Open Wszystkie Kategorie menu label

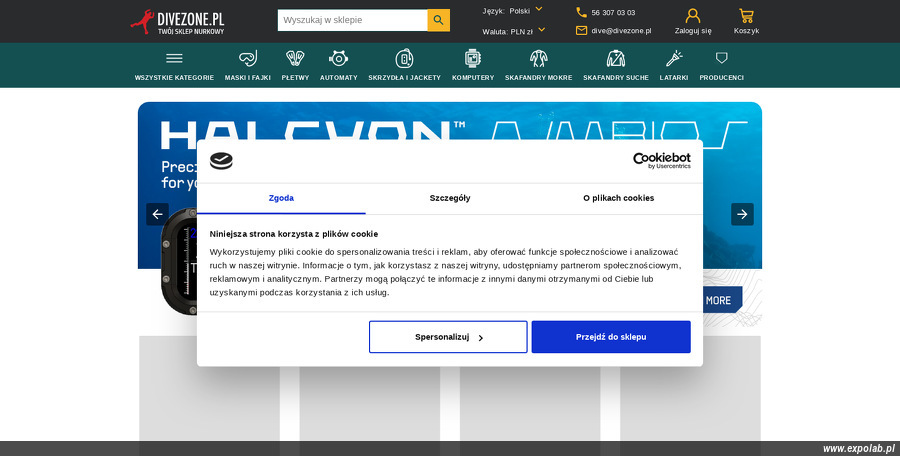click(174, 78)
